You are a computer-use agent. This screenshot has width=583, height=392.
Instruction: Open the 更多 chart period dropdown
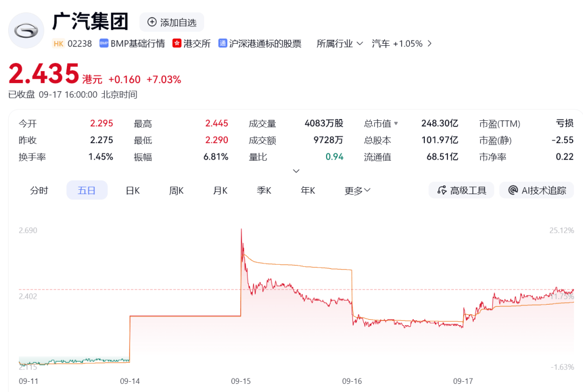[357, 190]
